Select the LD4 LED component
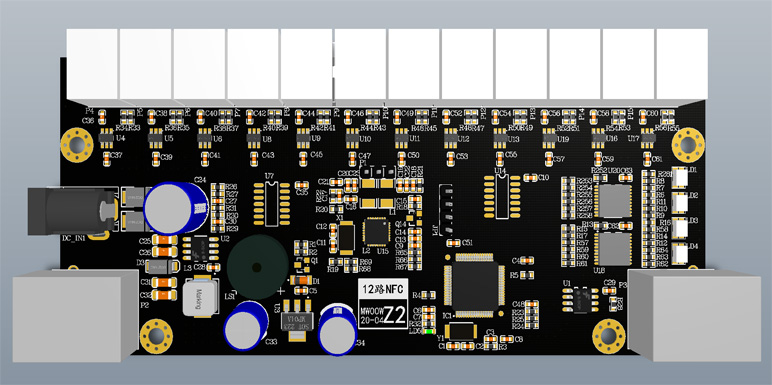The height and width of the screenshot is (385, 772). pos(680,253)
